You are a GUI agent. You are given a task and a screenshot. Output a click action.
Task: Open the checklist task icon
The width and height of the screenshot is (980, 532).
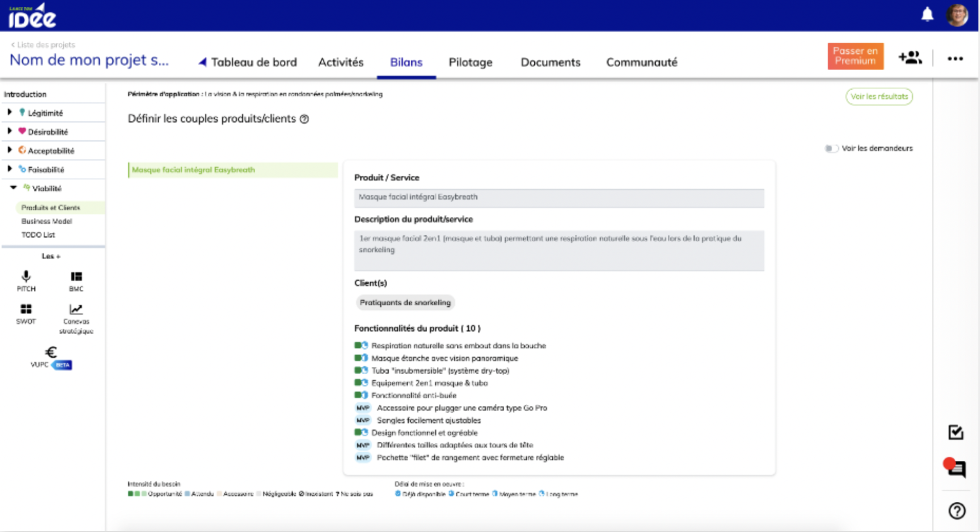(956, 432)
